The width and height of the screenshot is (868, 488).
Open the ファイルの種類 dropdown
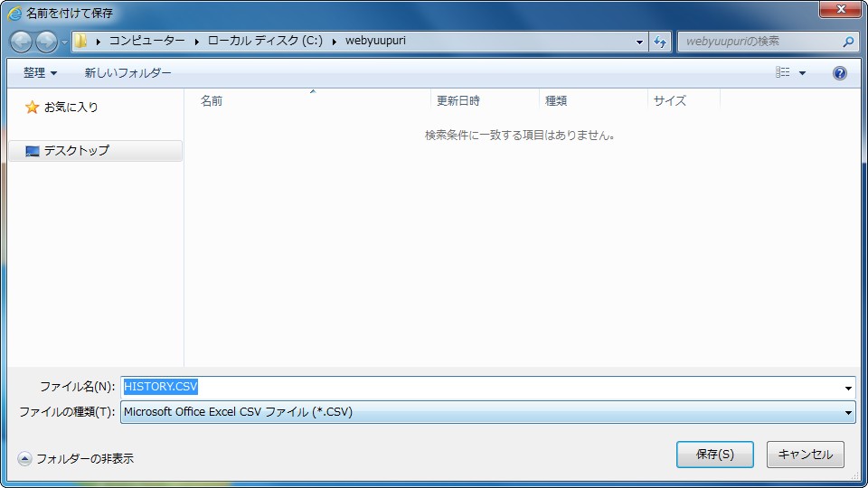tap(488, 412)
